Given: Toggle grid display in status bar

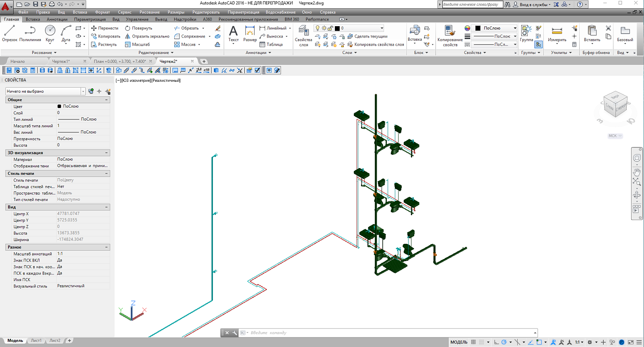Looking at the screenshot, I should pyautogui.click(x=474, y=342).
